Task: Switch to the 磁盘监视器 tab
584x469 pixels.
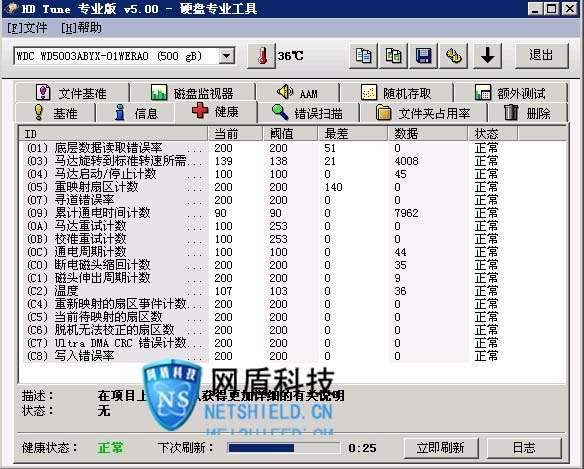Action: click(193, 93)
